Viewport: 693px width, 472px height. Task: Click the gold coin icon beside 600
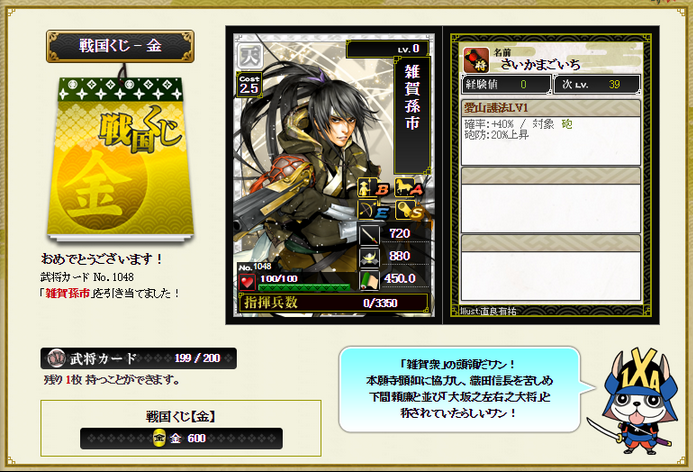pyautogui.click(x=159, y=438)
